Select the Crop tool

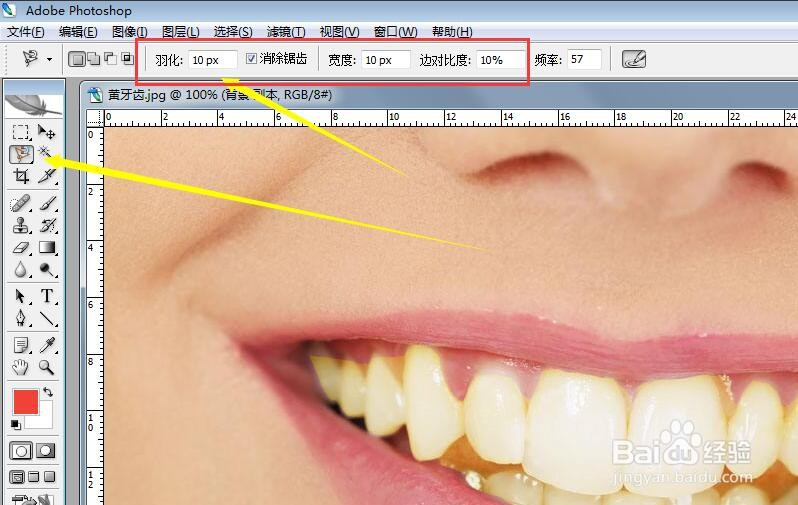[x=21, y=176]
